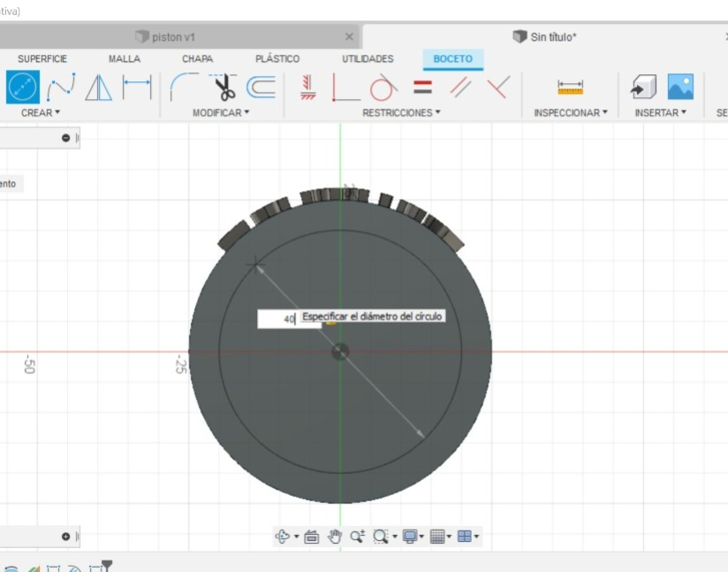Click the insert derive icon
This screenshot has width=728, height=572.
coord(643,87)
